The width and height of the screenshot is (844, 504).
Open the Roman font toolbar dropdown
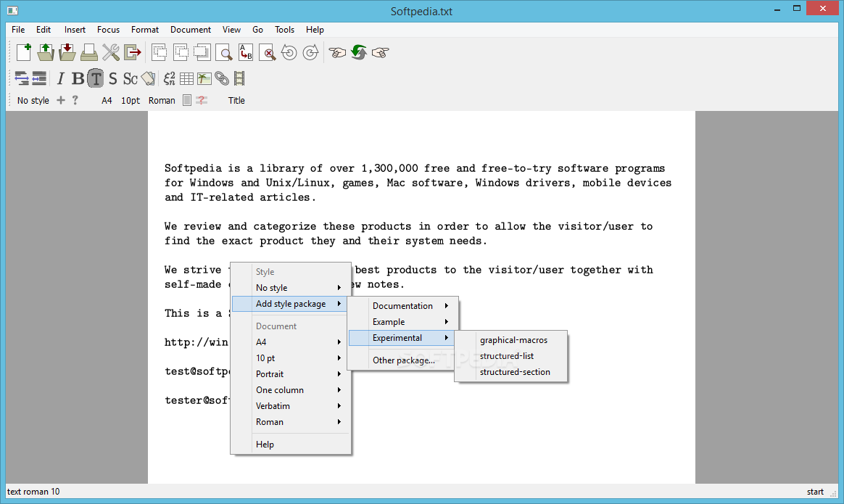click(x=162, y=101)
